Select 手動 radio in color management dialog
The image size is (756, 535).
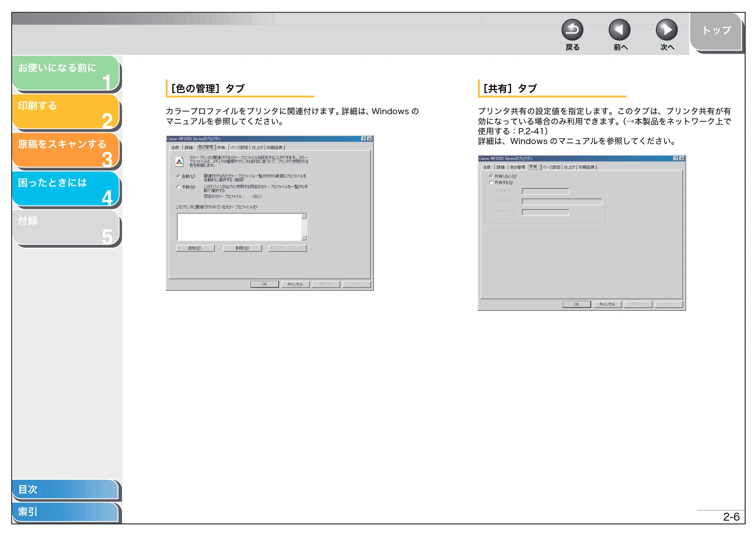[178, 187]
